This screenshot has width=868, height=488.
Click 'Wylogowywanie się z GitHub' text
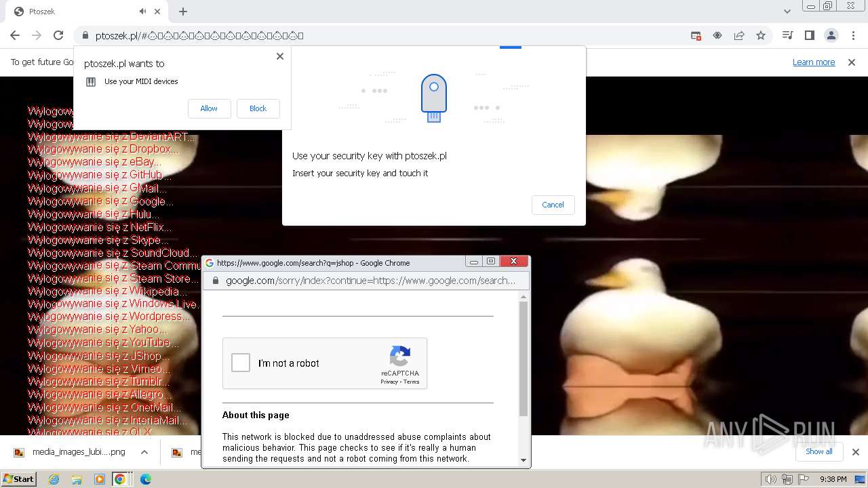[100, 176]
